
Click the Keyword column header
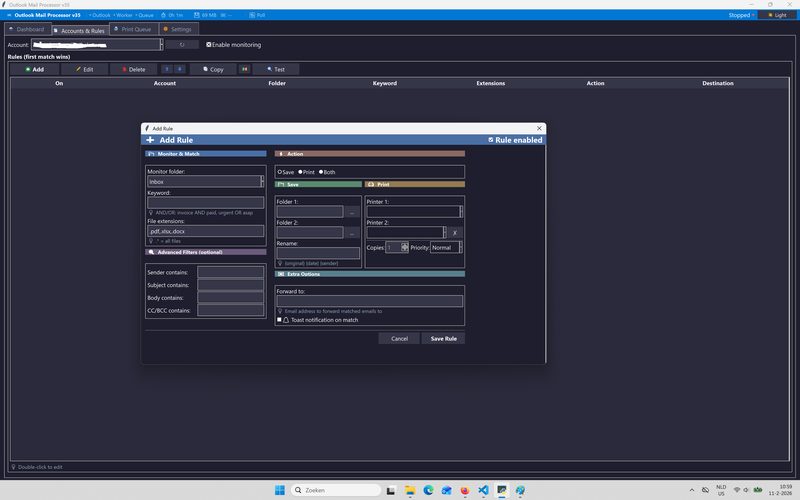click(385, 83)
